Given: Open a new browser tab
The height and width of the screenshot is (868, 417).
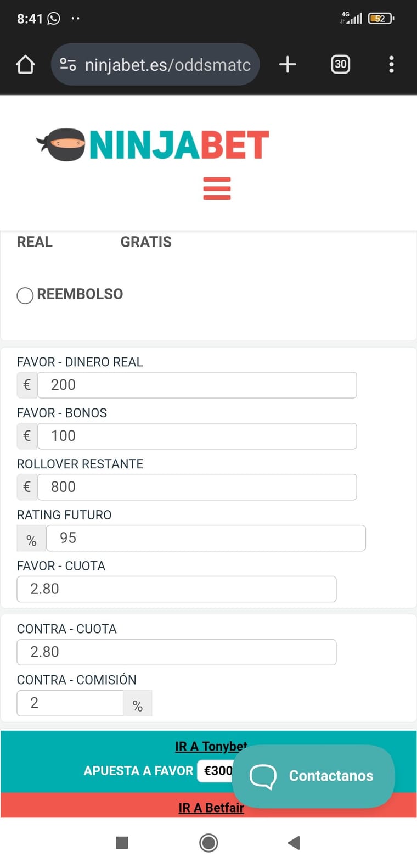Looking at the screenshot, I should coord(288,65).
